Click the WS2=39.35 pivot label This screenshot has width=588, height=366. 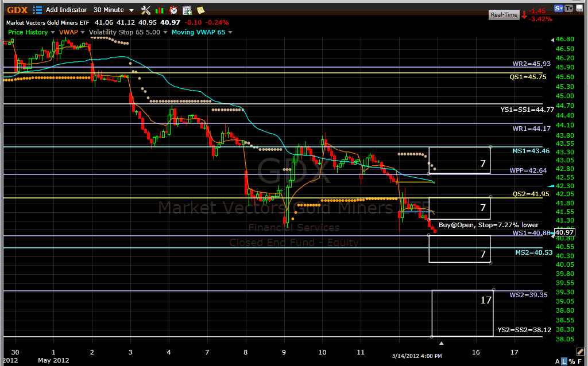[x=528, y=295]
